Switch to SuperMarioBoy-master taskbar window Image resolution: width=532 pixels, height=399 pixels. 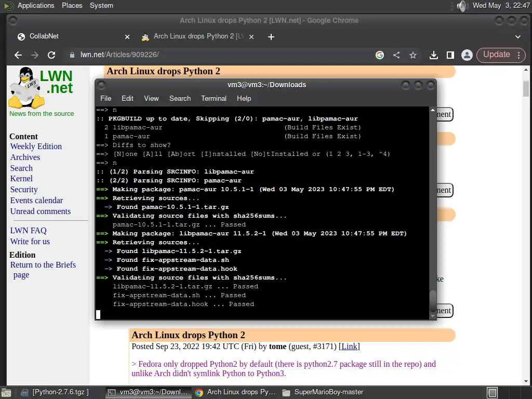[322, 392]
